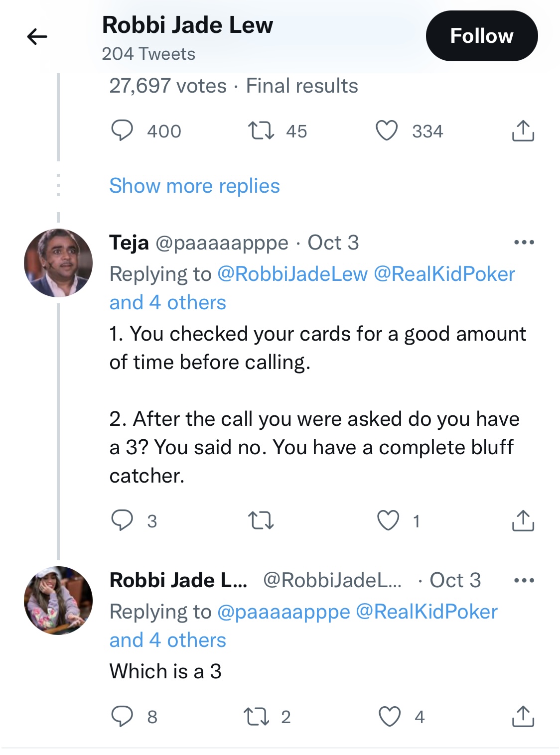Image resolution: width=560 pixels, height=755 pixels.
Task: Share the 'Which is a 3' tweet
Action: pyautogui.click(x=523, y=716)
